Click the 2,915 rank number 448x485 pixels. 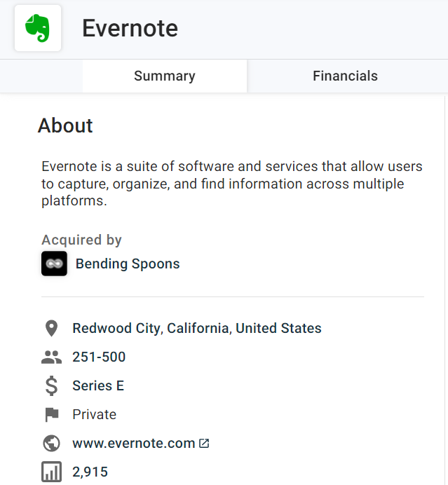pyautogui.click(x=90, y=472)
